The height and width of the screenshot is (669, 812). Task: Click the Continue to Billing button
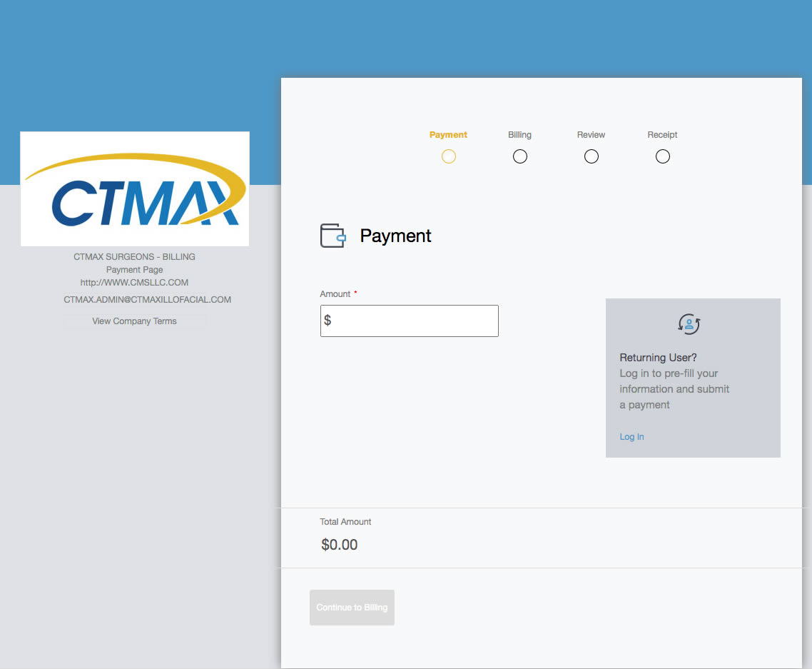point(352,607)
